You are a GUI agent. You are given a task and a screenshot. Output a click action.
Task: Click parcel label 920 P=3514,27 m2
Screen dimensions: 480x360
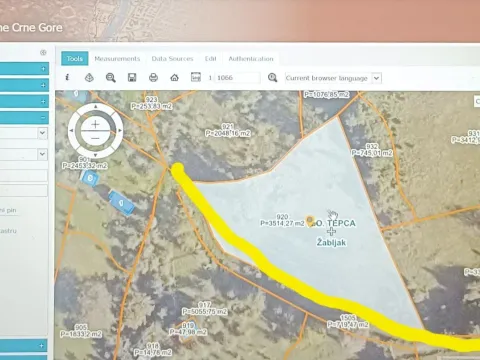pos(282,220)
